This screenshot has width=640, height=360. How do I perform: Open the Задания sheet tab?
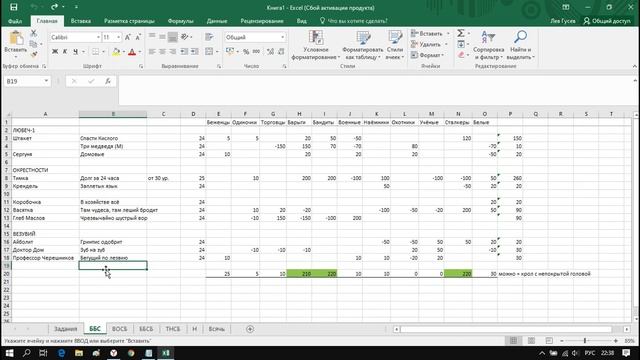tap(65, 329)
